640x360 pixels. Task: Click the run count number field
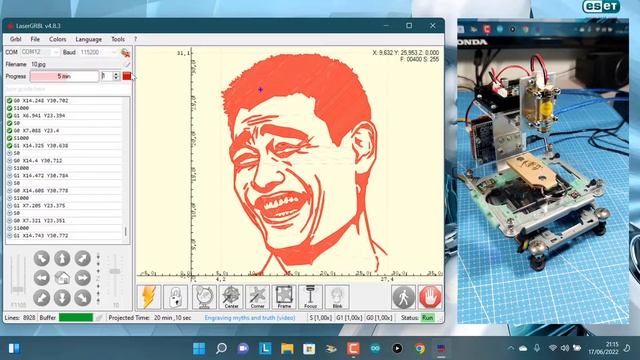107,76
